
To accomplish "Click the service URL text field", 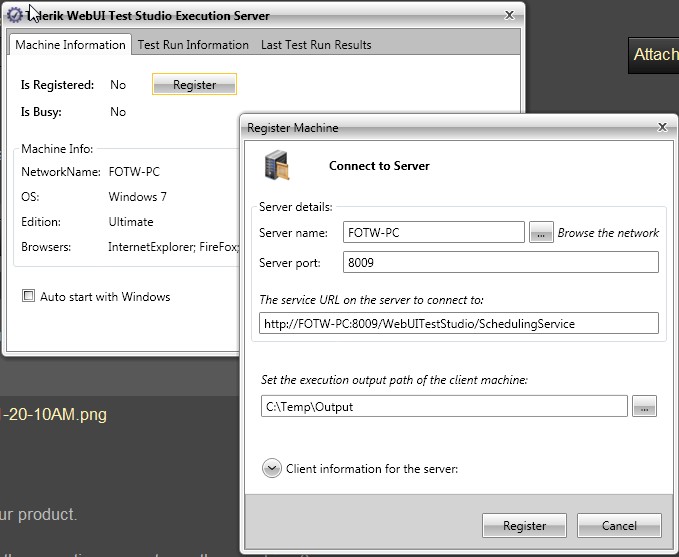I will click(458, 323).
